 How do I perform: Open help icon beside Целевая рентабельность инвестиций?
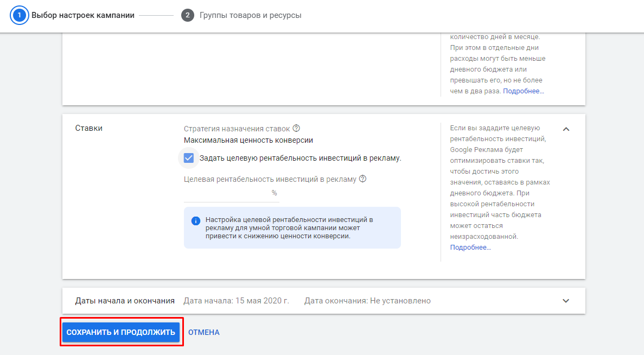(x=362, y=179)
